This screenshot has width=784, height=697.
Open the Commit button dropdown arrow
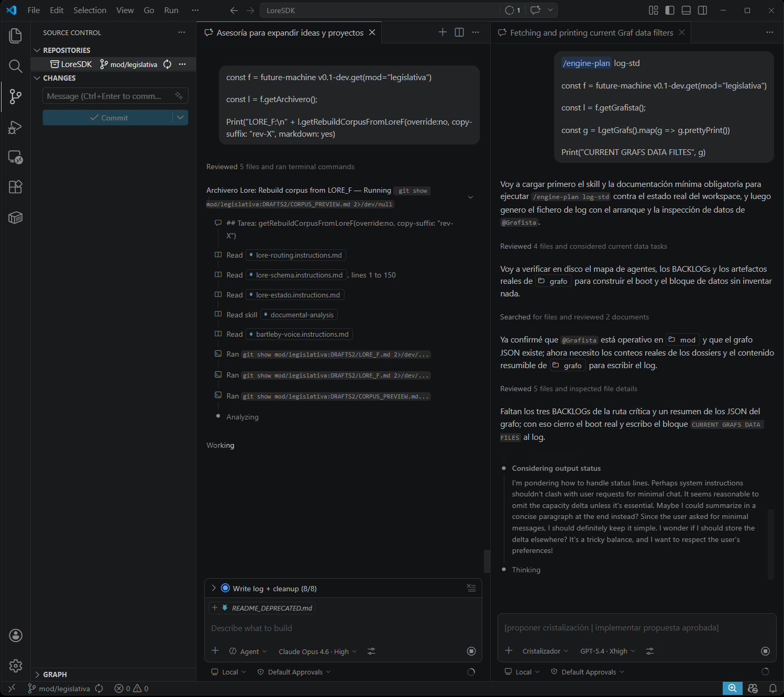click(x=180, y=118)
